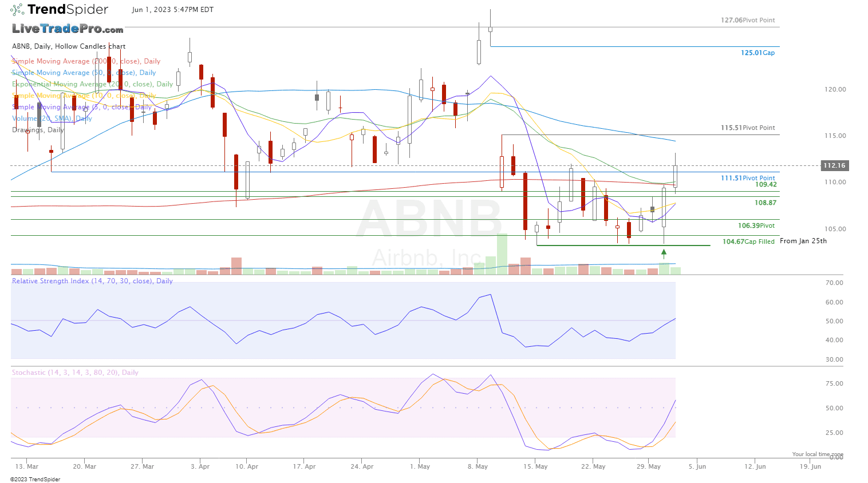868x483 pixels.
Task: Click the Relative Strength Index panel title
Action: click(92, 281)
